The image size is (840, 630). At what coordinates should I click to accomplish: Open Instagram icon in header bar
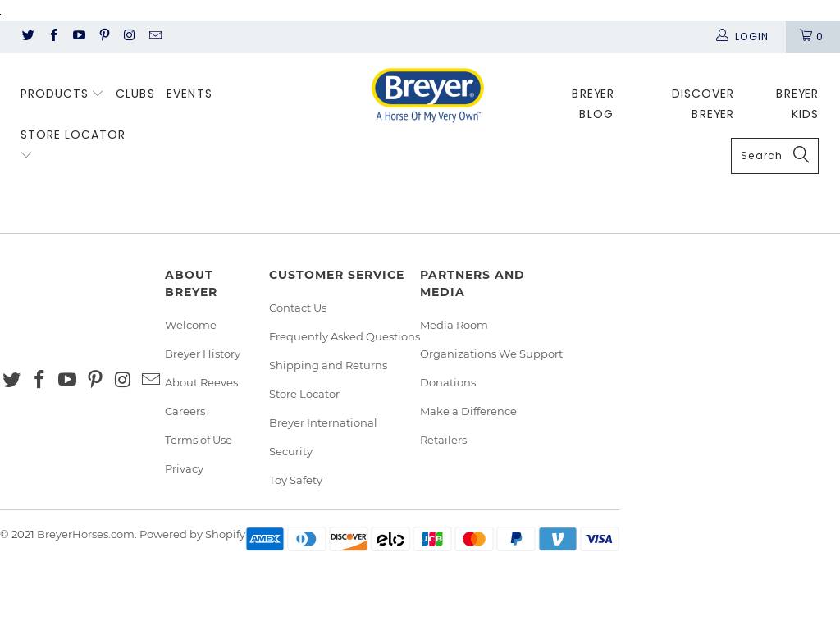point(129,35)
